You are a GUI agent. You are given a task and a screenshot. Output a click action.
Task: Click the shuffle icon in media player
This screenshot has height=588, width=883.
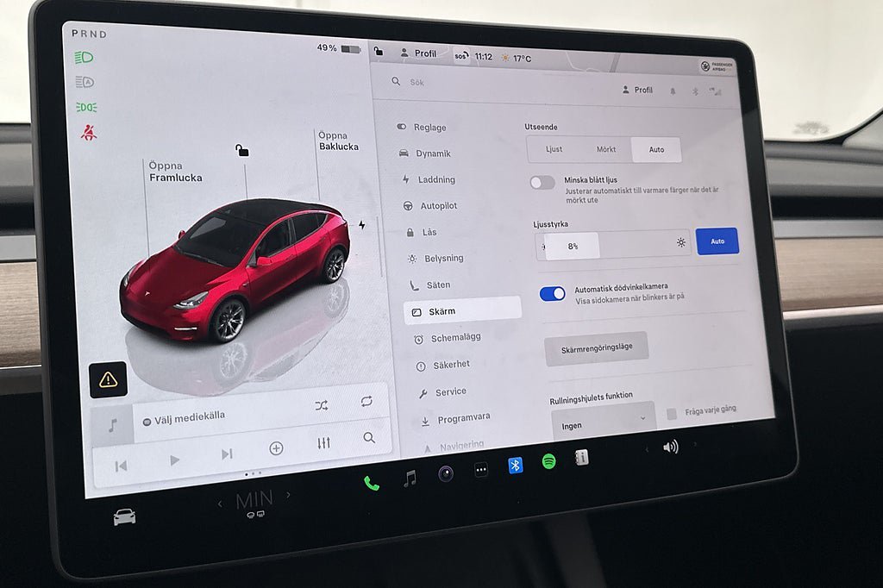point(322,405)
